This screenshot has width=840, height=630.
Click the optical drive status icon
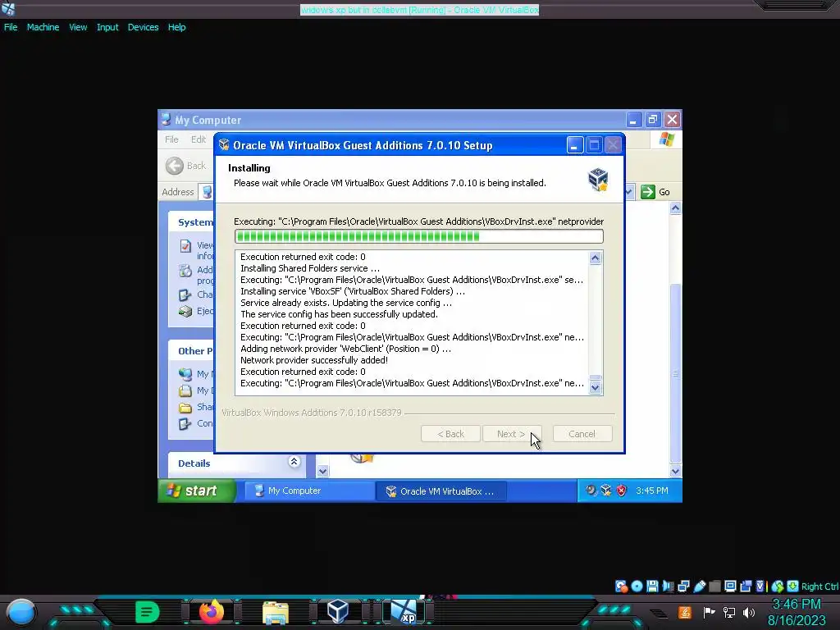[x=637, y=586]
